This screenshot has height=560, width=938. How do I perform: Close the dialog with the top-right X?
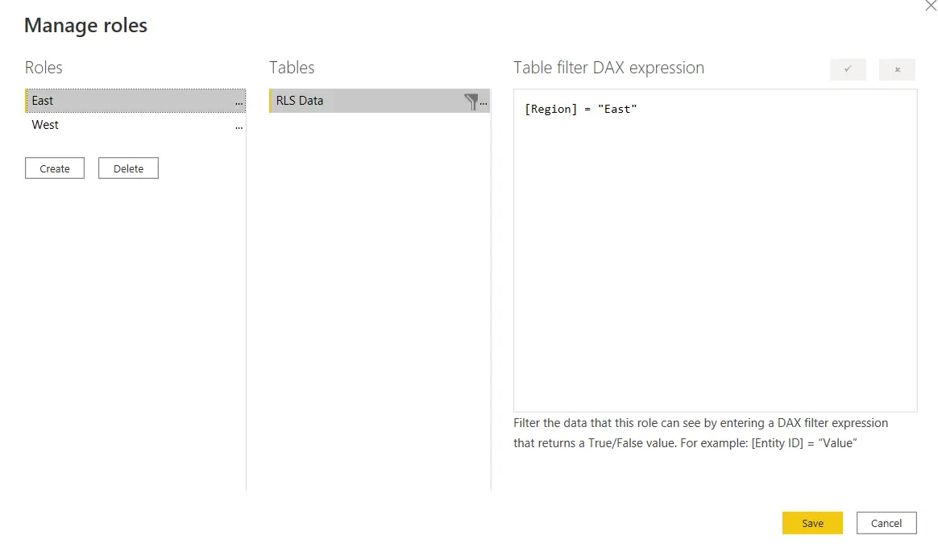[931, 6]
